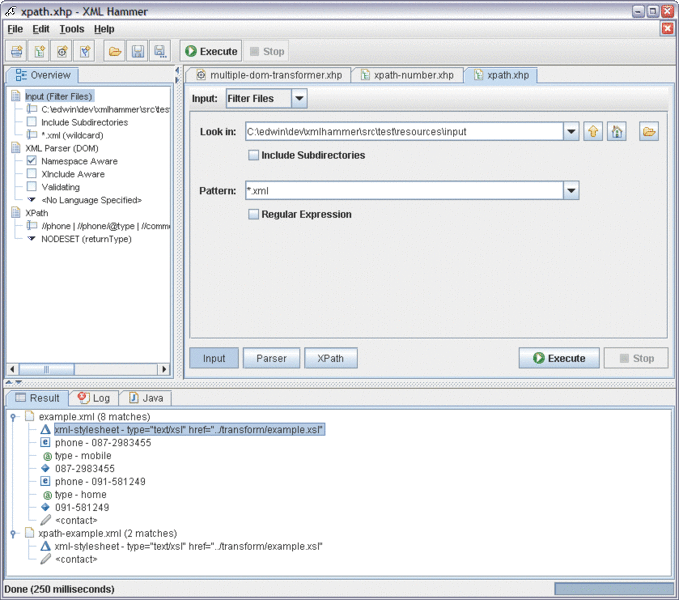The width and height of the screenshot is (679, 600).
Task: Choose Save As with the floppy ellipsis icon
Action: click(x=160, y=52)
